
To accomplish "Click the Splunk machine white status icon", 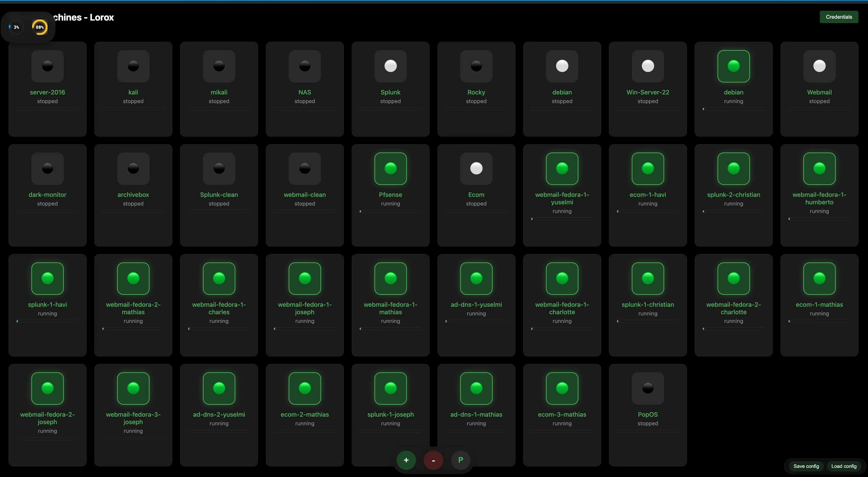I will (391, 66).
